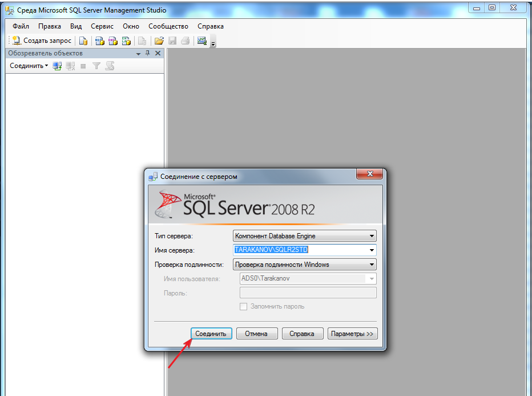Click the disabled Пароль field
Image resolution: width=532 pixels, height=396 pixels.
pos(308,293)
